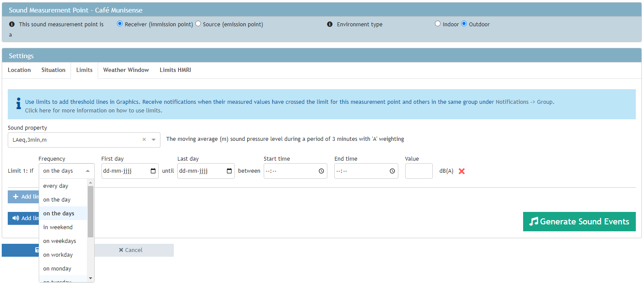Click clock icon in End time field
This screenshot has width=644, height=286.
392,171
